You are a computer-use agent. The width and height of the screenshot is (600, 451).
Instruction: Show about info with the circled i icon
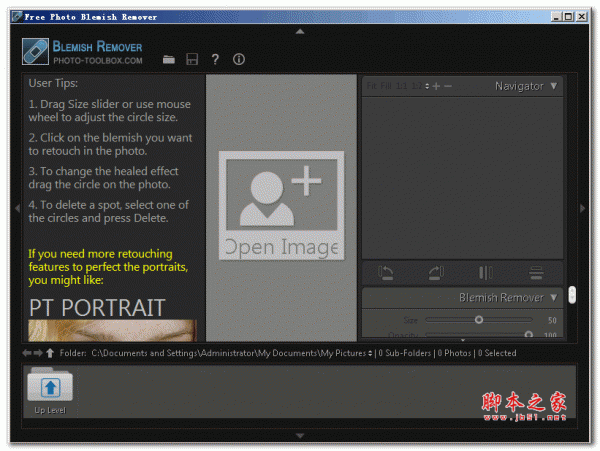click(x=239, y=59)
